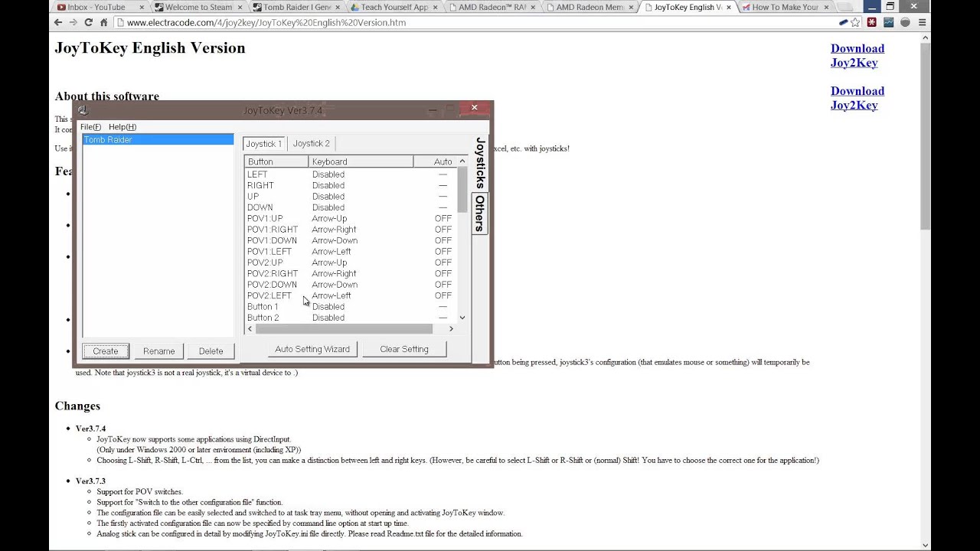
Task: Click the browser Back arrow
Action: coord(58,22)
